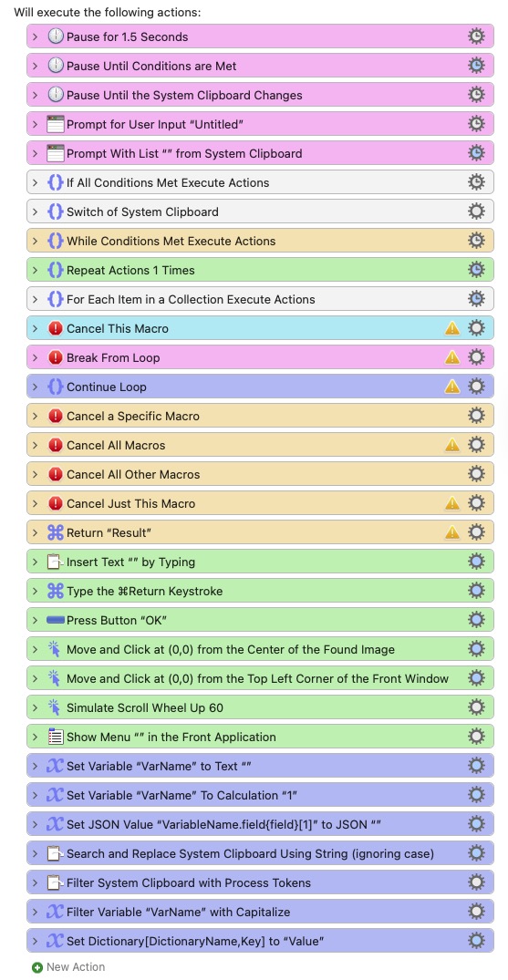The width and height of the screenshot is (508, 980).
Task: Select the Repeat Actions 1 Times action
Action: (260, 270)
